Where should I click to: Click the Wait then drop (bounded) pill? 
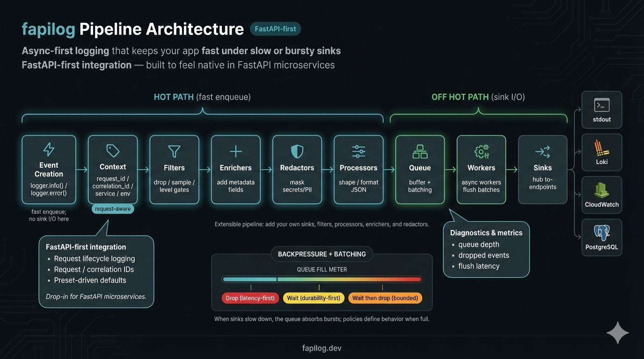click(385, 298)
